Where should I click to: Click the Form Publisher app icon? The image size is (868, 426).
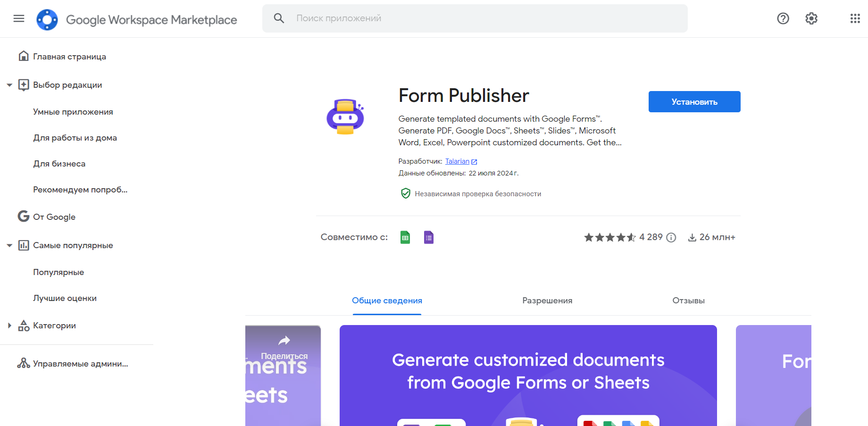345,117
